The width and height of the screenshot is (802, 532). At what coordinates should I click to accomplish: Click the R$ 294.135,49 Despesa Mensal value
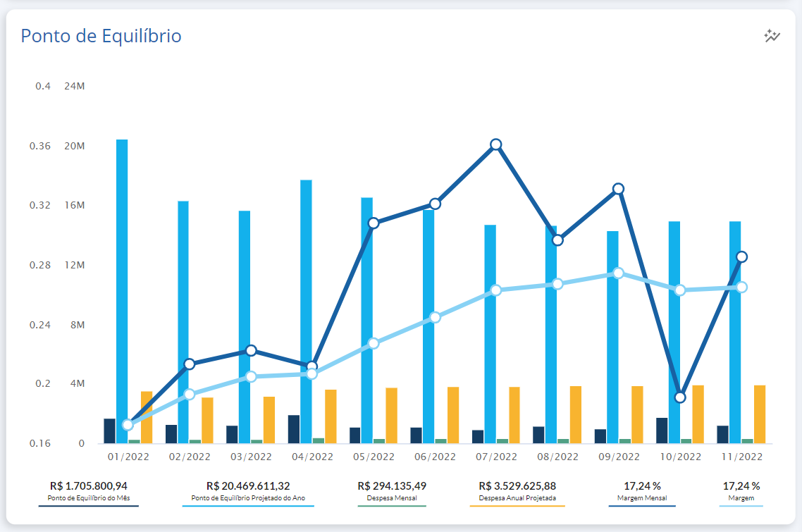392,486
